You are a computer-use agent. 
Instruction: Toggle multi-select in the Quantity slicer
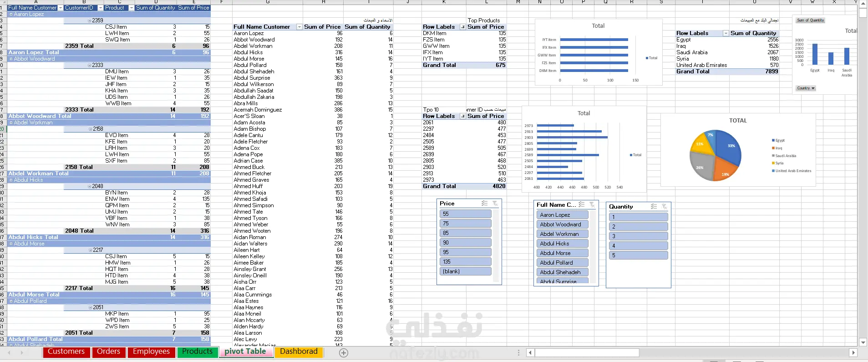pos(654,207)
